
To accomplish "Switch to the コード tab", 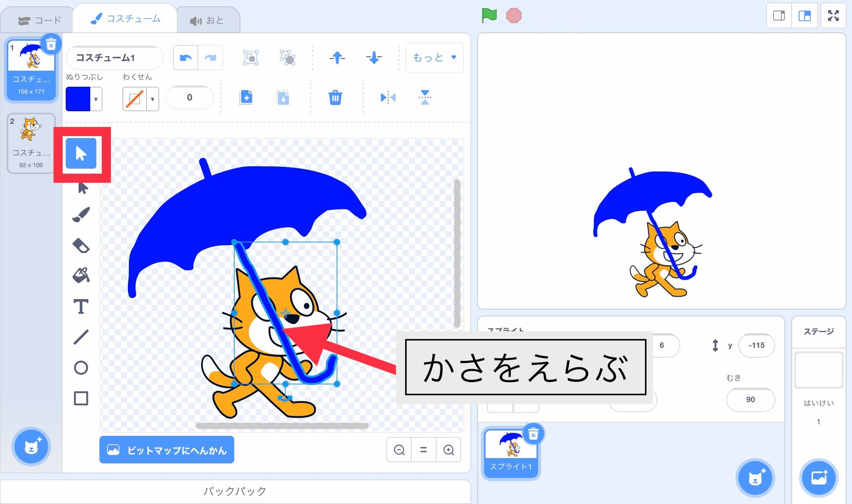I will pos(40,20).
